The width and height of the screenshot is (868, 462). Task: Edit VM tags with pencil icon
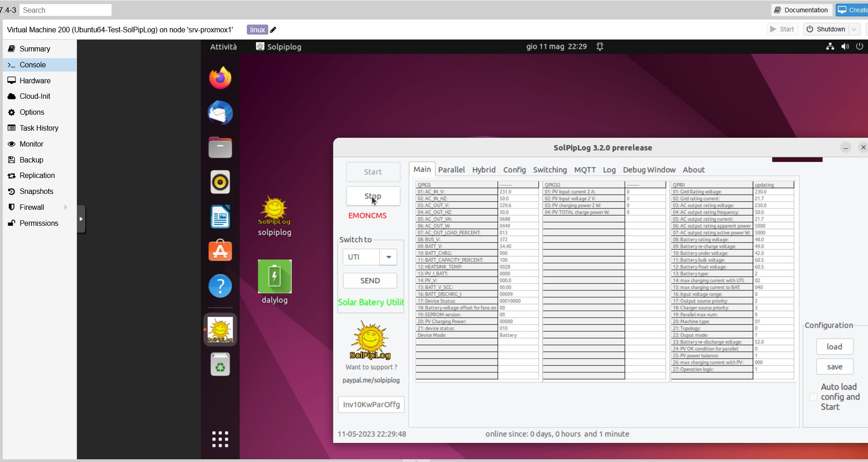pos(273,30)
